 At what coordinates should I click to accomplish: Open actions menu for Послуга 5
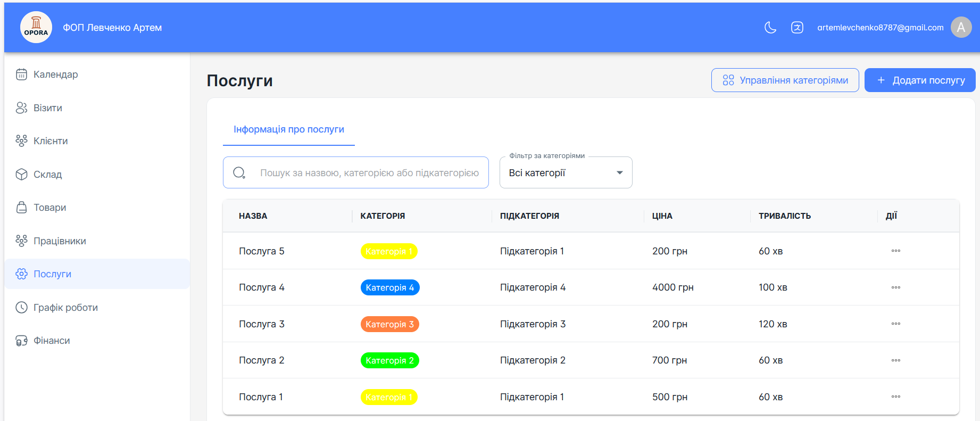click(x=896, y=251)
